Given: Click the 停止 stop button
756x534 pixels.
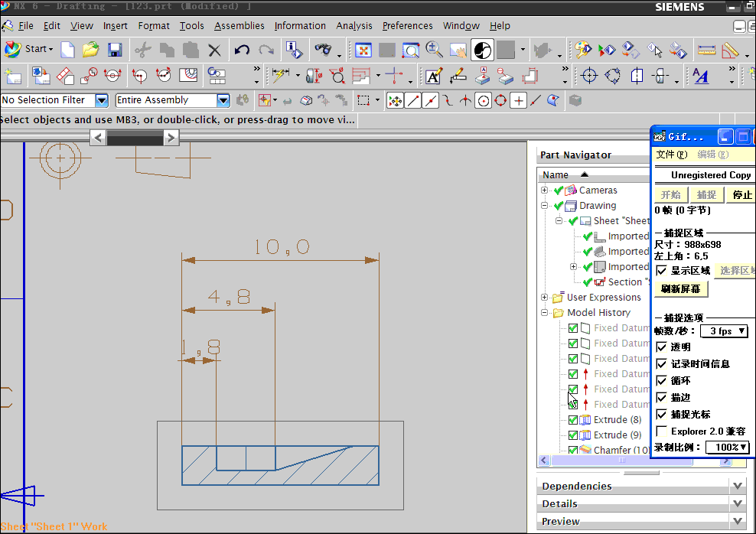Looking at the screenshot, I should pos(741,194).
